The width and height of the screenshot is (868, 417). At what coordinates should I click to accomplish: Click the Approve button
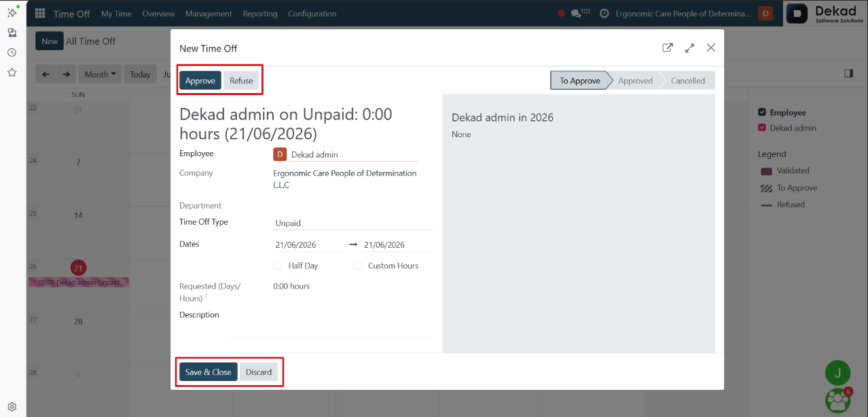(200, 80)
